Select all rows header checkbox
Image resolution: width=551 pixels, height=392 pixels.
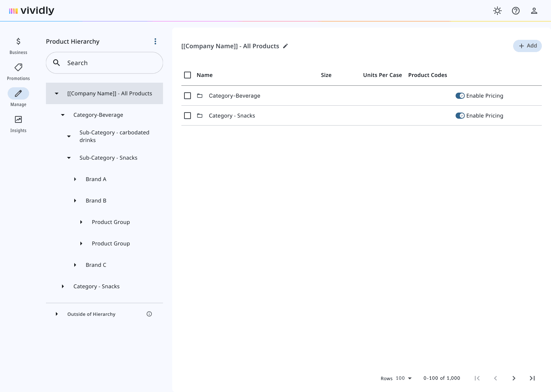187,75
